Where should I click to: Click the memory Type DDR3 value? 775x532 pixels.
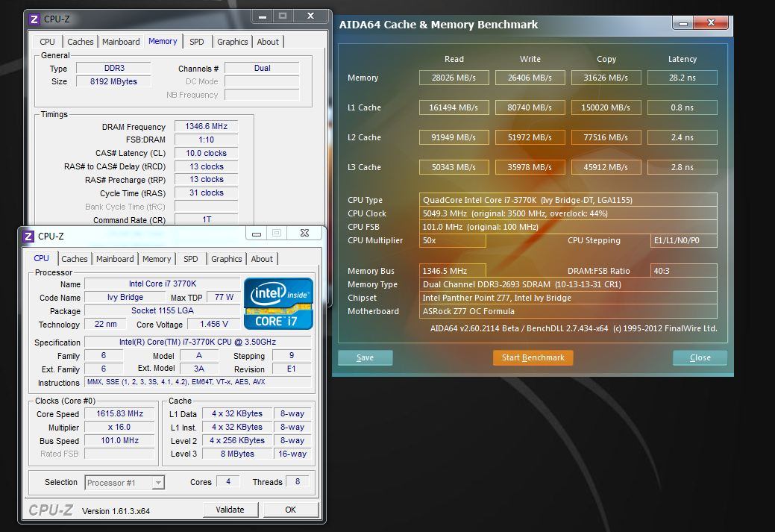113,68
